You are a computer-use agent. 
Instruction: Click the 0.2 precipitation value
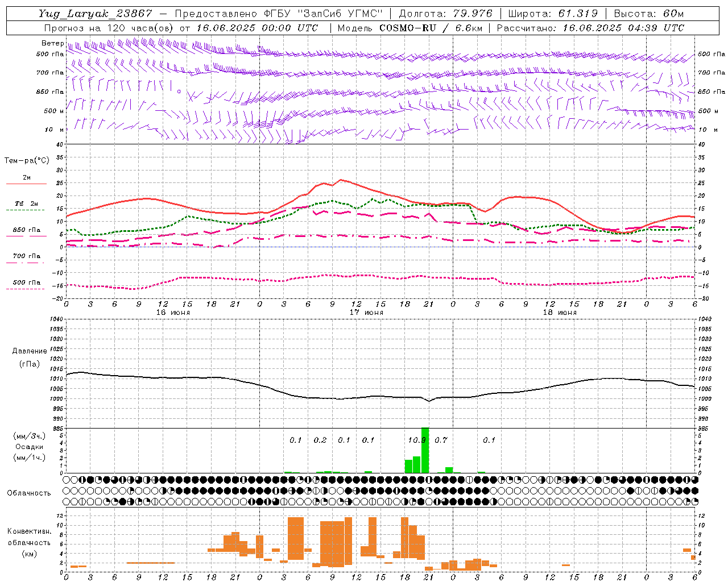point(320,440)
